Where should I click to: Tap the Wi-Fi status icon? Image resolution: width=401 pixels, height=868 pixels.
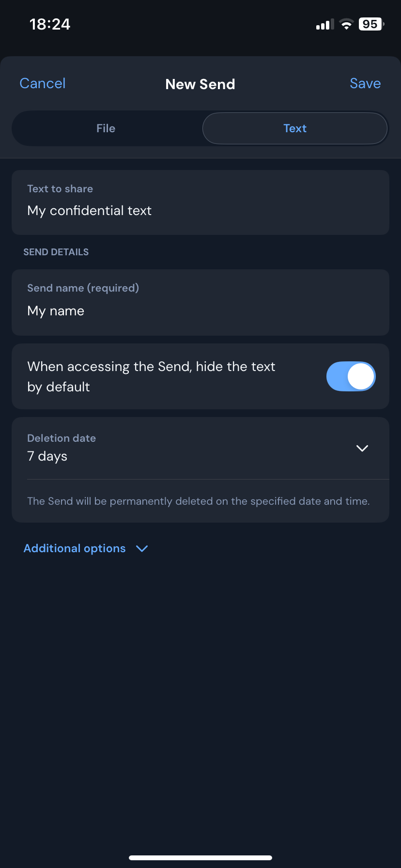346,24
